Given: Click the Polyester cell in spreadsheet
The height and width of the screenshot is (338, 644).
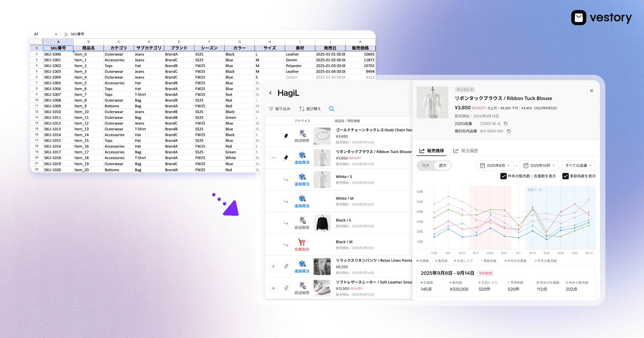Looking at the screenshot, I should point(300,66).
